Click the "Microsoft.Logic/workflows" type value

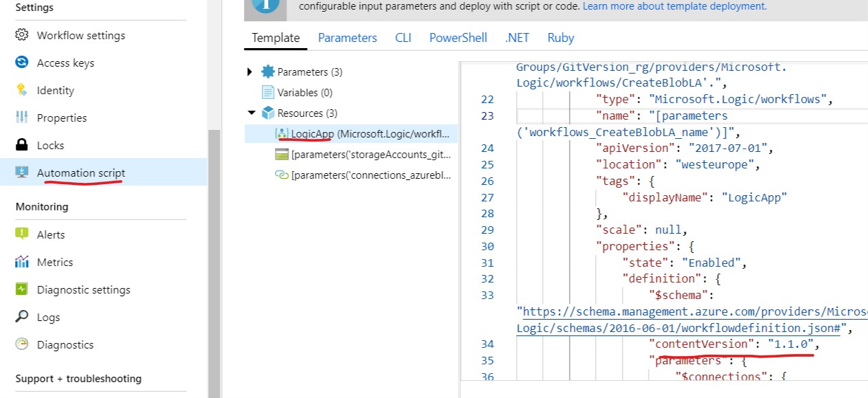(739, 99)
